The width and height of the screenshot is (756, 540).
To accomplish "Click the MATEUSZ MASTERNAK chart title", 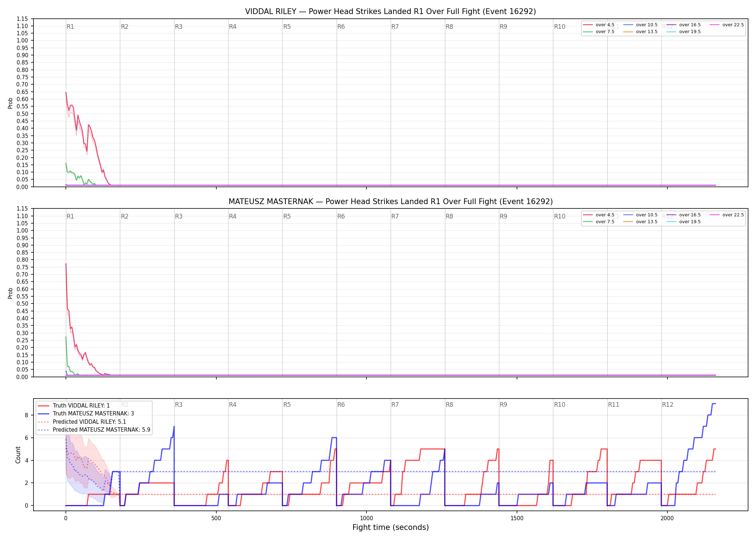I will pos(391,202).
